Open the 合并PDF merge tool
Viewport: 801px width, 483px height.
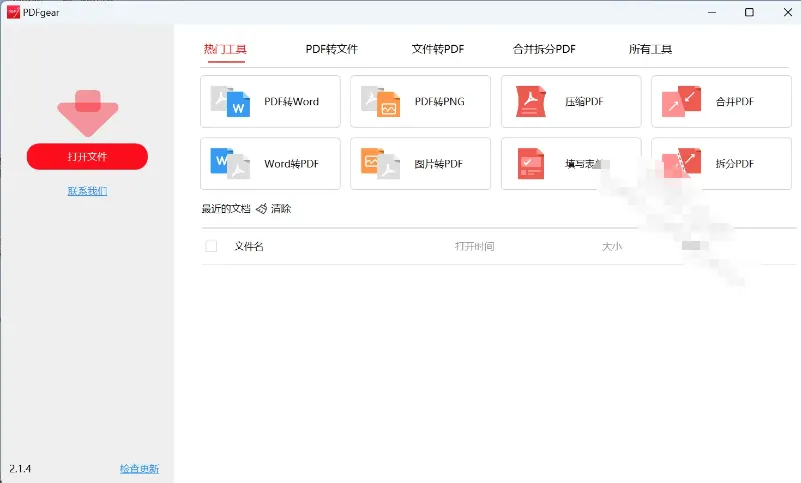pyautogui.click(x=721, y=102)
